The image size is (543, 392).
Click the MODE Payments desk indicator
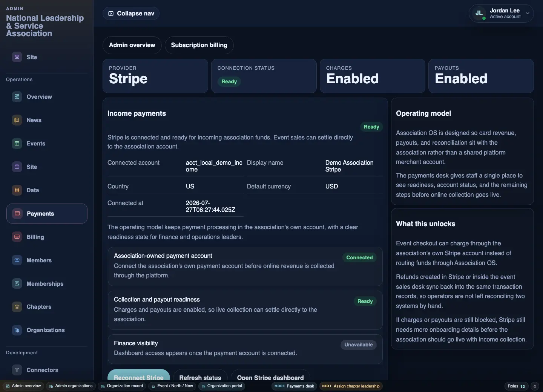pyautogui.click(x=295, y=386)
